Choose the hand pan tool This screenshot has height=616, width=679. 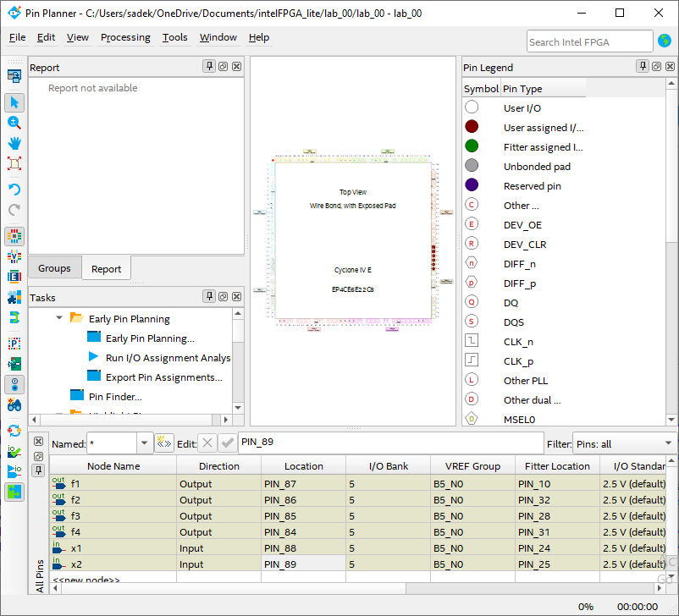tap(14, 143)
